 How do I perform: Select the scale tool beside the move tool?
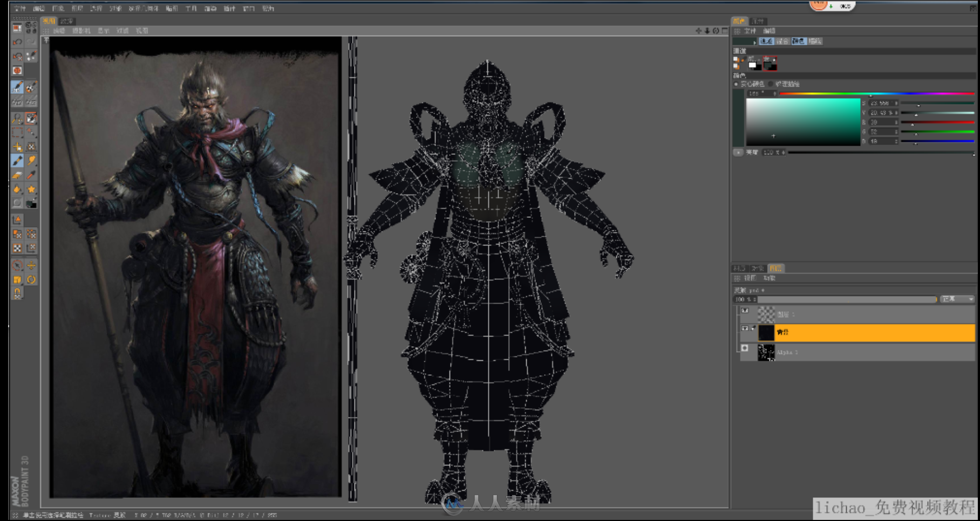pyautogui.click(x=31, y=146)
